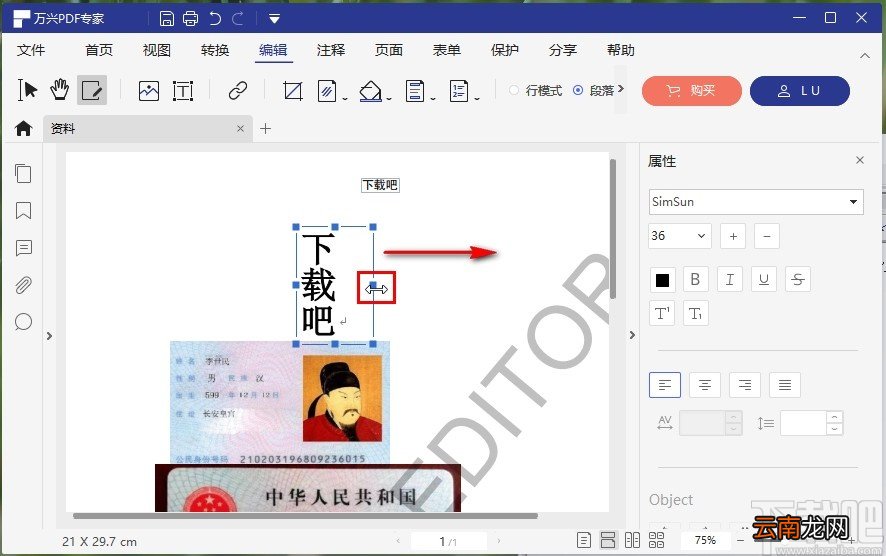Open the page thumbnails panel
886x556 pixels.
click(x=23, y=173)
